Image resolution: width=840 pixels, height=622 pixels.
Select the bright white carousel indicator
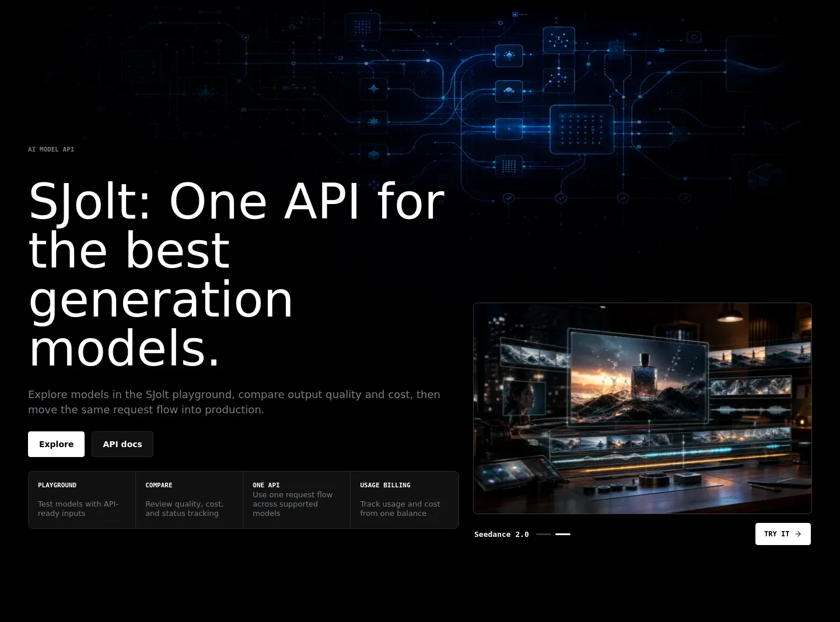coord(563,534)
